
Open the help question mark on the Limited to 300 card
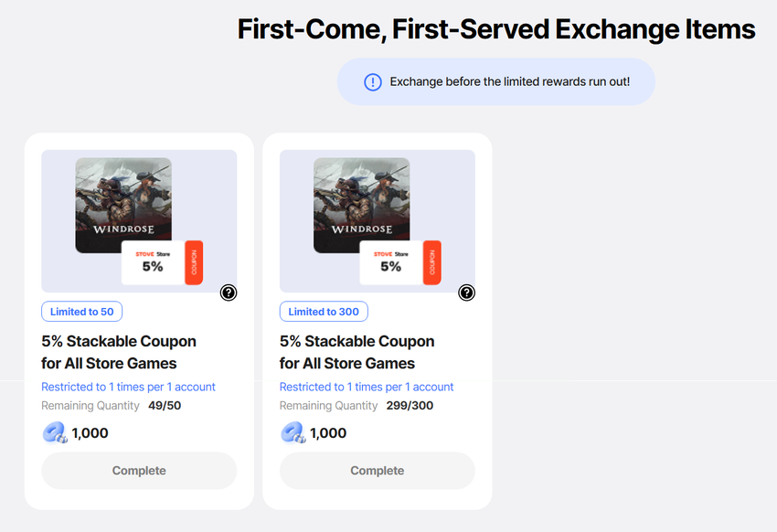click(x=466, y=293)
